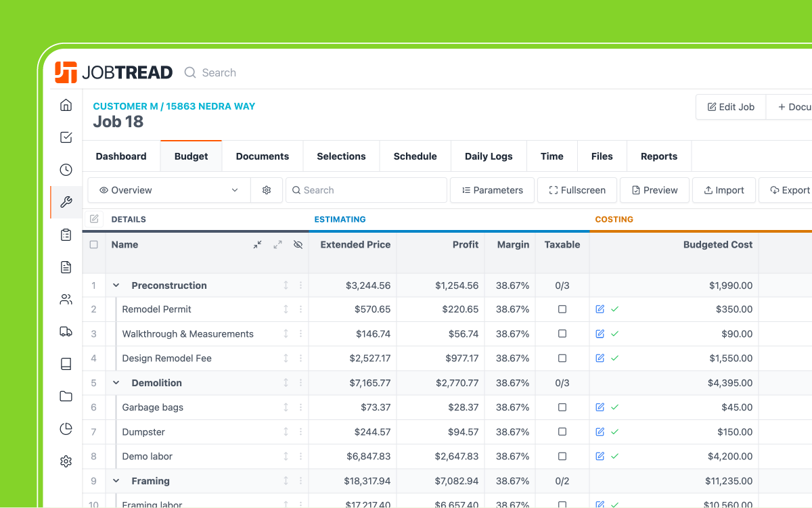Check the Taxable checkbox for Dumpster
This screenshot has width=812, height=508.
(562, 432)
